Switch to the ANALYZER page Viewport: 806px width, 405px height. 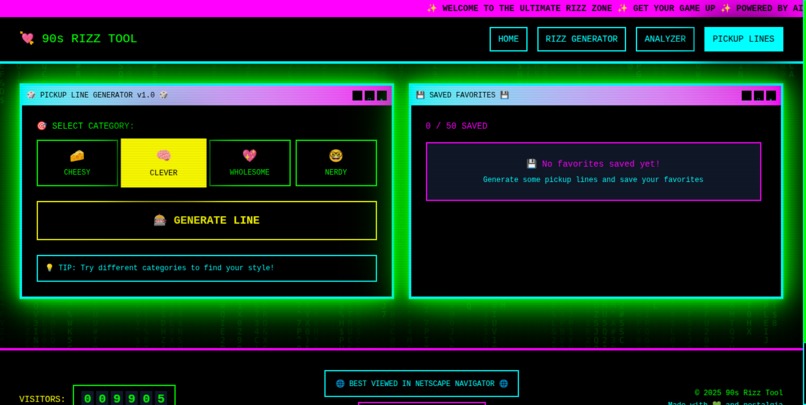point(665,39)
